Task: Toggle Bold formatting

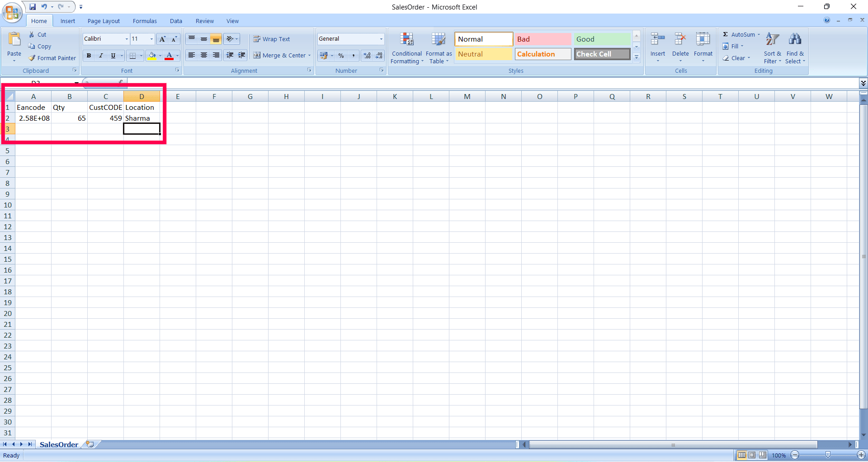Action: pos(89,55)
